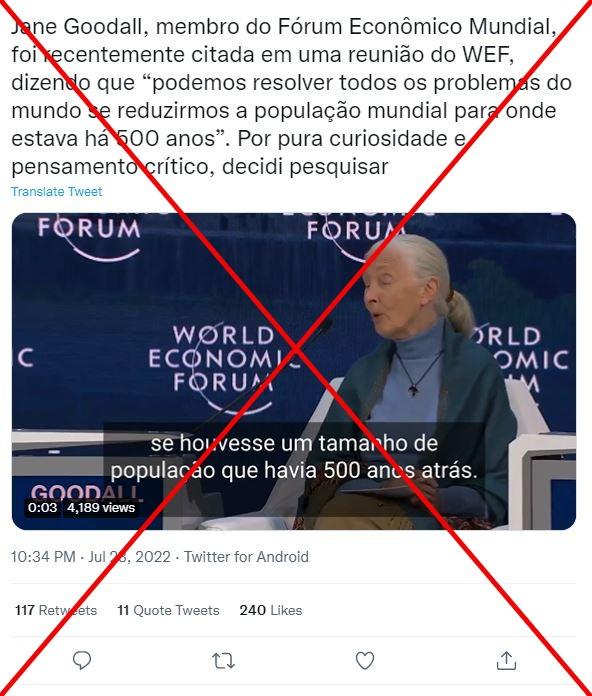Click the Retweets count number 117
This screenshot has height=696, width=592.
click(25, 610)
